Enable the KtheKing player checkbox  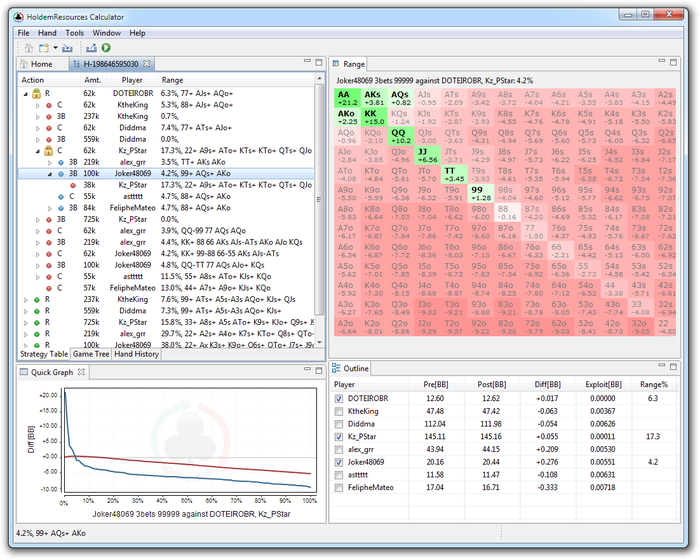click(x=339, y=411)
